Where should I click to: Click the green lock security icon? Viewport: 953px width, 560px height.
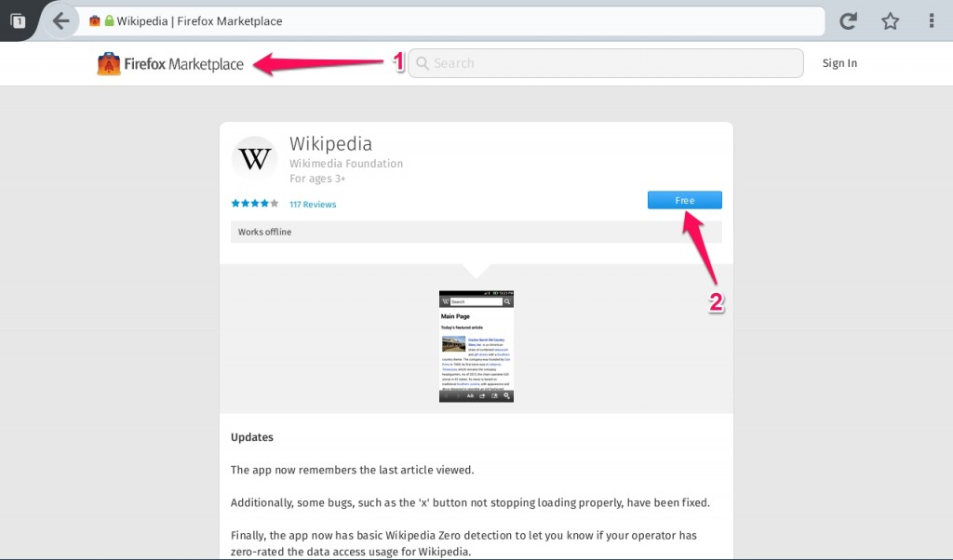coord(110,20)
